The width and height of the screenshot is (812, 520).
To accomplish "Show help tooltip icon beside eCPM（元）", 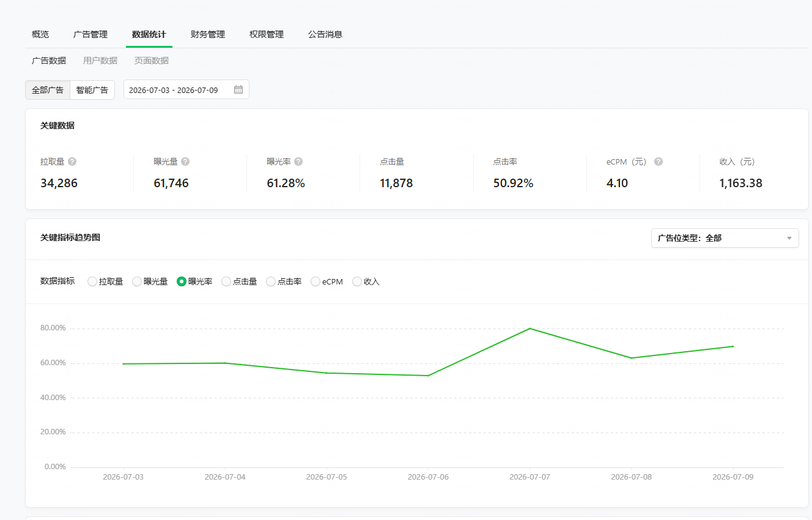I will coord(659,162).
